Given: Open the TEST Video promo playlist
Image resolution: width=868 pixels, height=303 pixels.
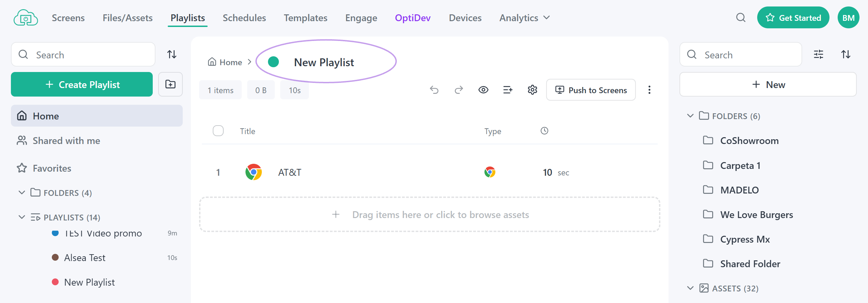Looking at the screenshot, I should (103, 233).
